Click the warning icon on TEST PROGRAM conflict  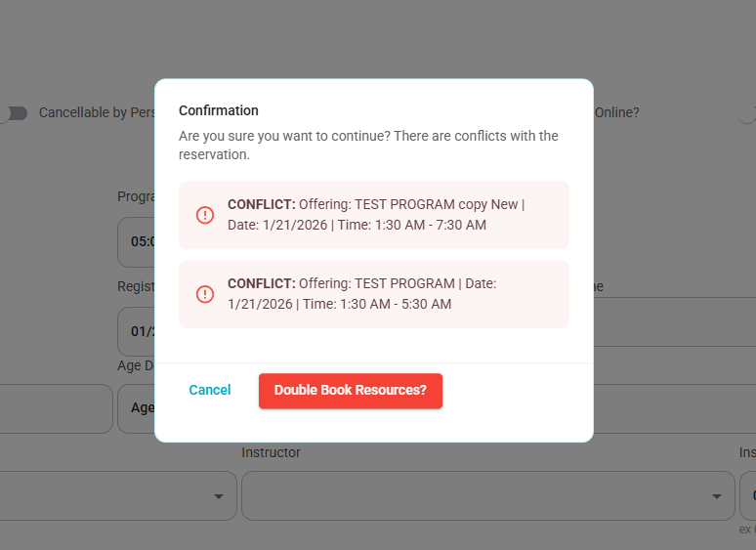[205, 294]
